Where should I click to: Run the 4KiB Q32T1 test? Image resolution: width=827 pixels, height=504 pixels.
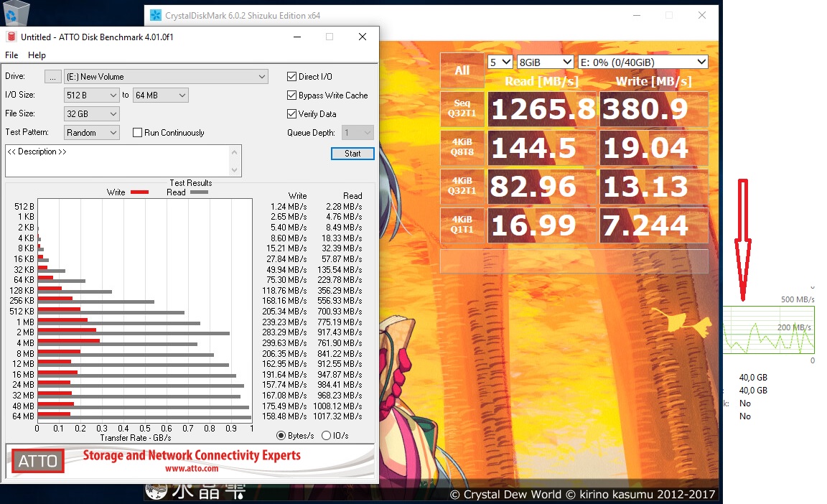coord(462,186)
